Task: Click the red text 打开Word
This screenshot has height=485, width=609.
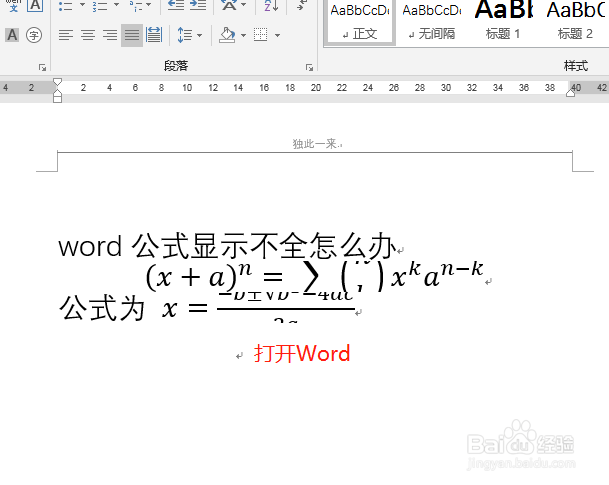Action: click(x=302, y=353)
